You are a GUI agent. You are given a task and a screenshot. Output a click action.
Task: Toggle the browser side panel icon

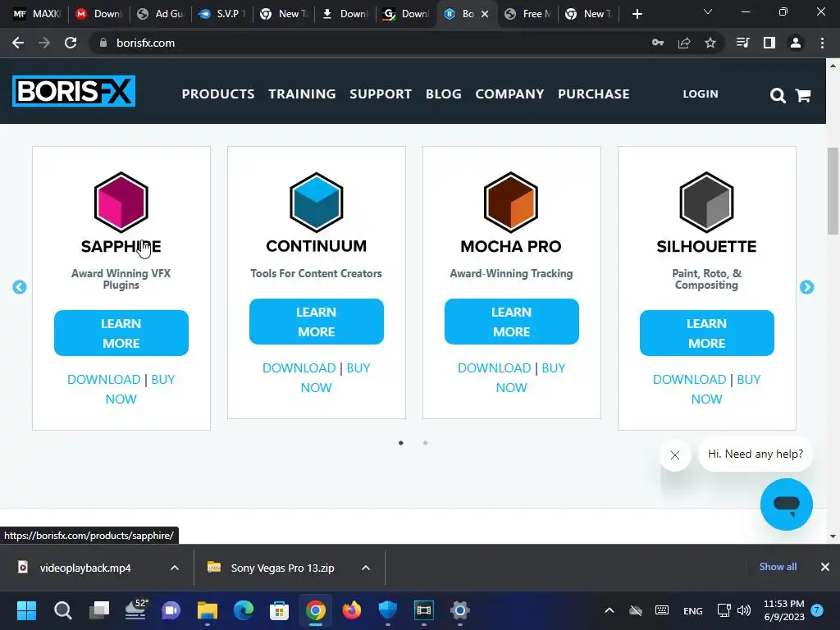click(x=769, y=43)
